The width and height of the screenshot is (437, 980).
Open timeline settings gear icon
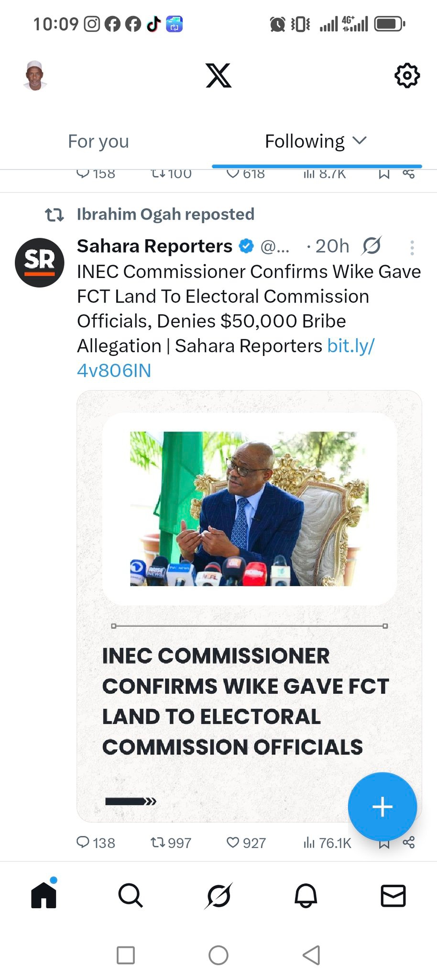click(x=407, y=75)
